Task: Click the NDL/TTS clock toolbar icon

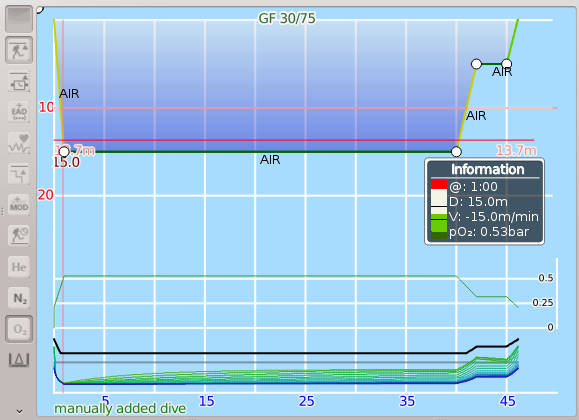Action: (x=19, y=82)
